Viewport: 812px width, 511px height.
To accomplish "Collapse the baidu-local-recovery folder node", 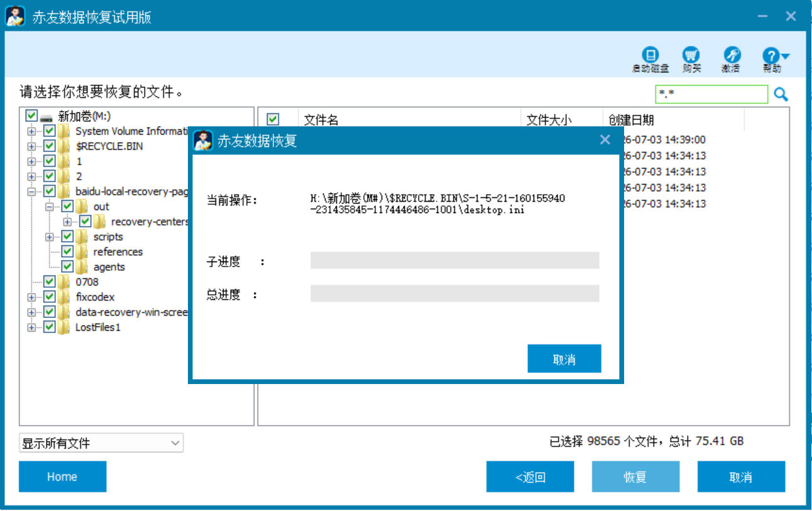I will click(31, 192).
